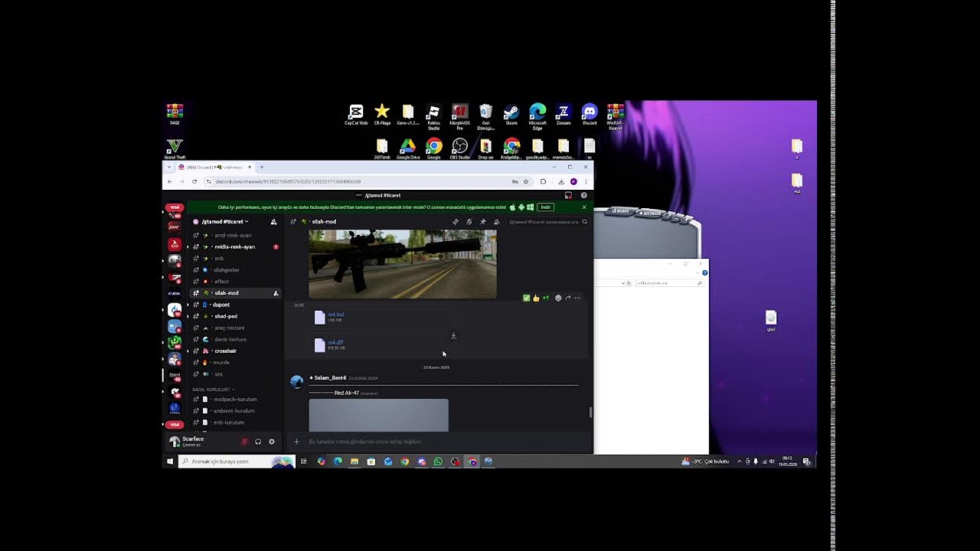The width and height of the screenshot is (980, 551).
Task: Click the İndir button in the banner
Action: tap(545, 207)
